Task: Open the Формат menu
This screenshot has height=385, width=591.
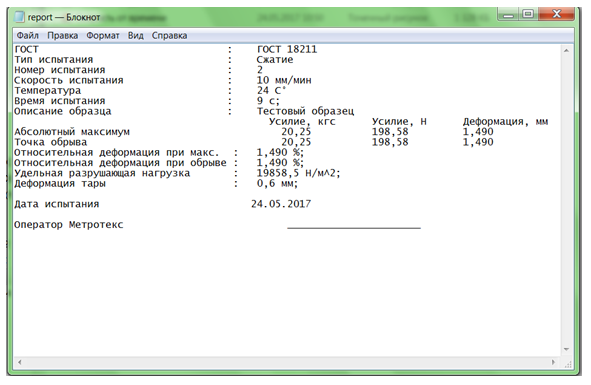Action: pyautogui.click(x=103, y=35)
